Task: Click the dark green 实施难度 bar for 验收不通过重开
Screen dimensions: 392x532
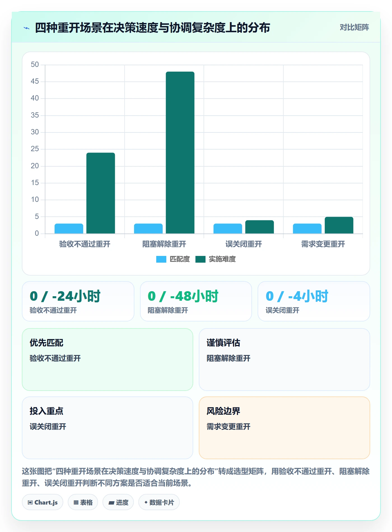Action: click(x=101, y=193)
